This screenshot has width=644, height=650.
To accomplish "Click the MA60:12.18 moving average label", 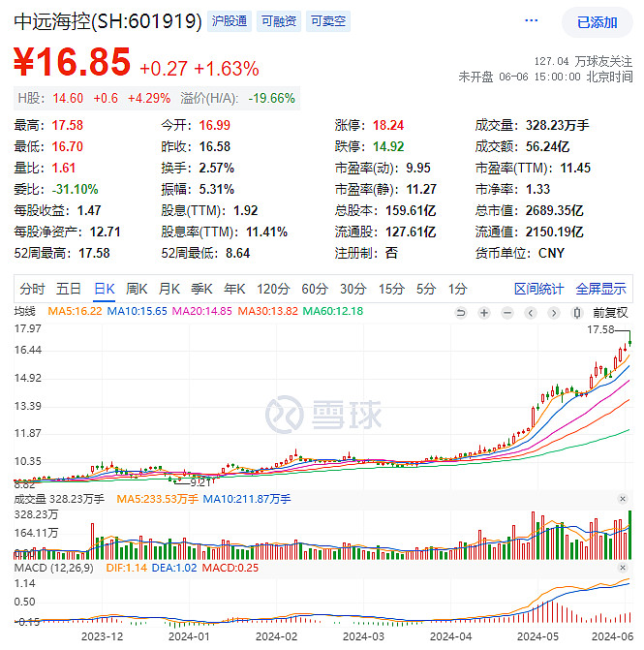I will click(x=333, y=311).
